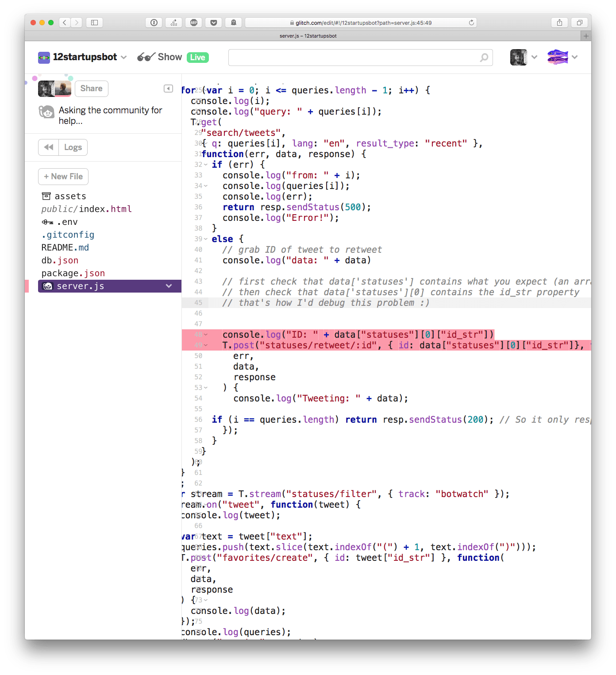Screen dimensions: 616x675
Task: Click the + New File button
Action: (63, 177)
